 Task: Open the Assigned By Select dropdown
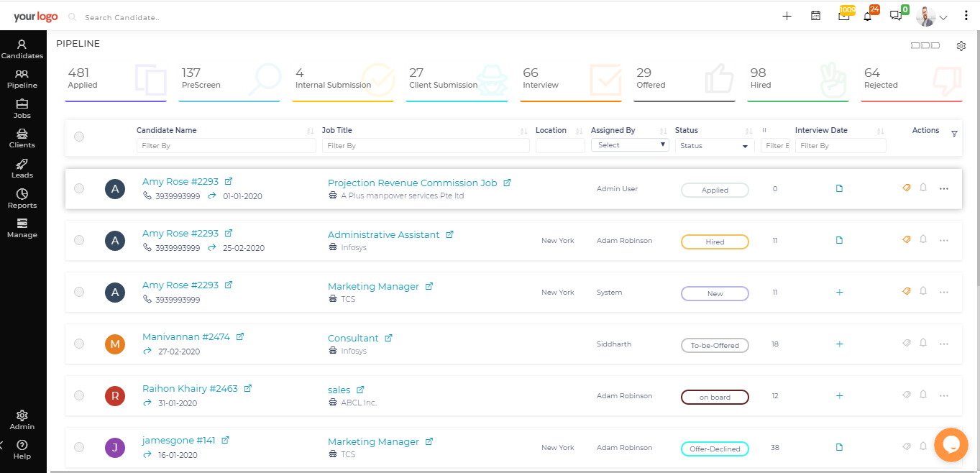point(630,144)
